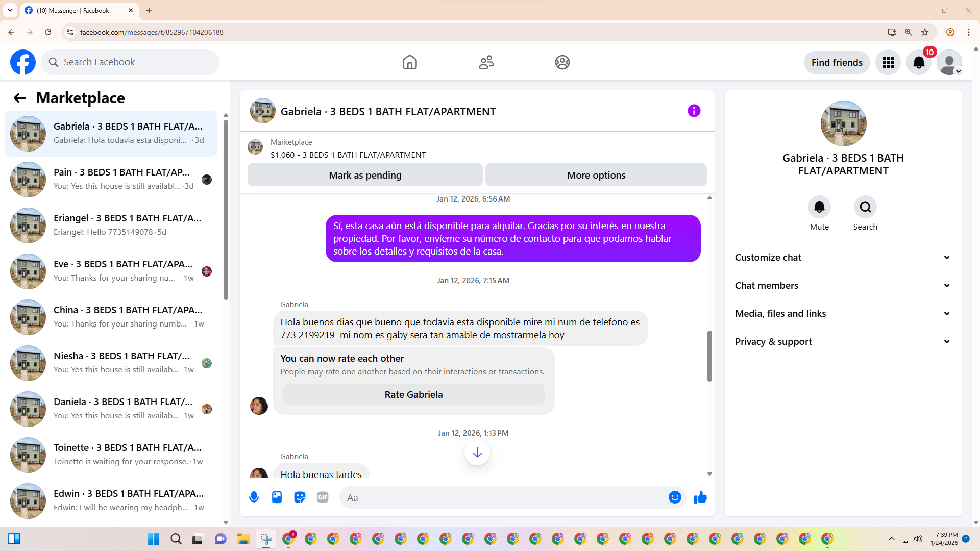Attach a photo with the image icon
Image resolution: width=980 pixels, height=551 pixels.
pyautogui.click(x=277, y=497)
